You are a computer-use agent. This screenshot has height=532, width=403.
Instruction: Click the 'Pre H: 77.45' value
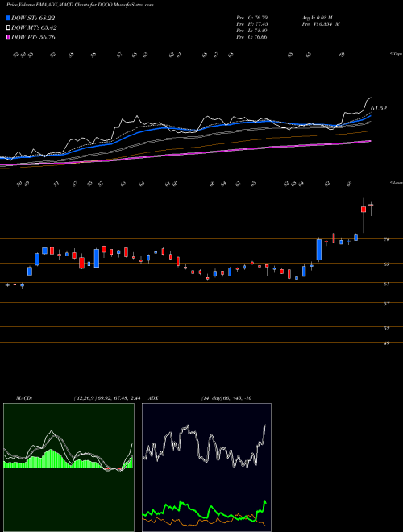[x=251, y=24]
